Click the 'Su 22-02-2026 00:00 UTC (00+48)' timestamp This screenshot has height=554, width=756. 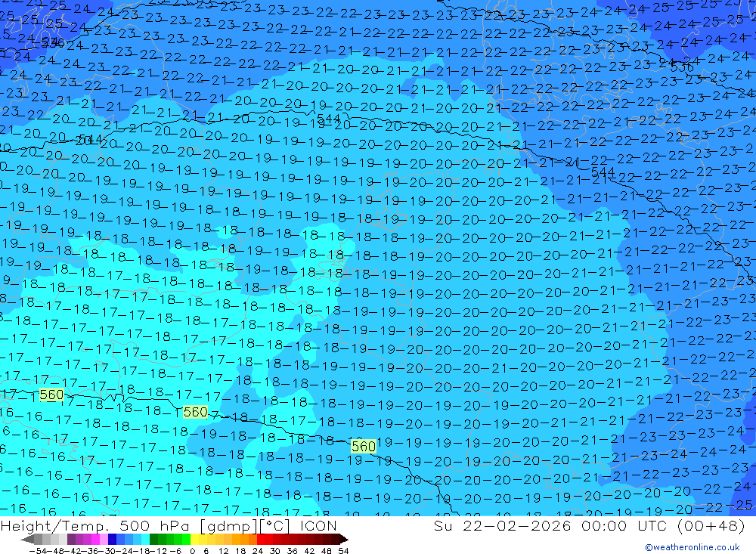(589, 525)
